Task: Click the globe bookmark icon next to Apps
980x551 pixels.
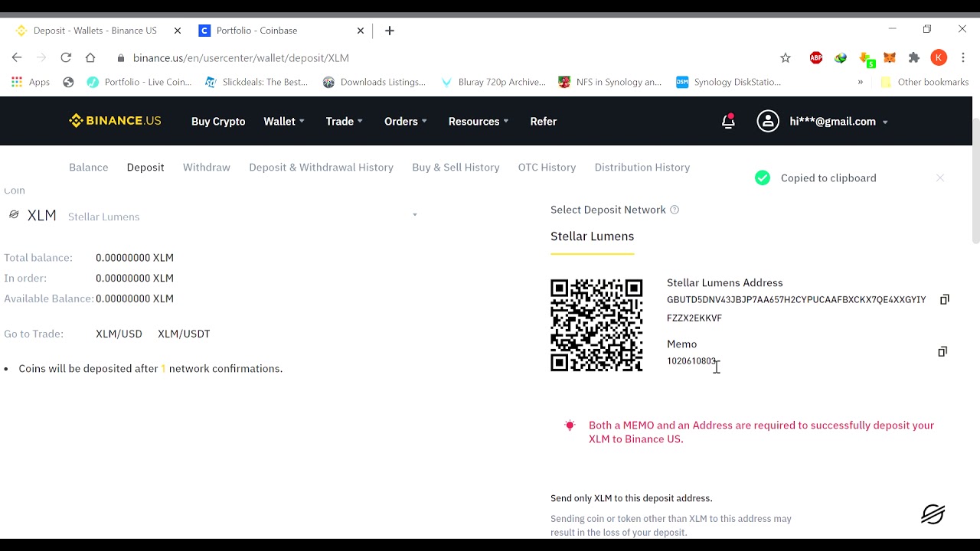Action: 68,82
